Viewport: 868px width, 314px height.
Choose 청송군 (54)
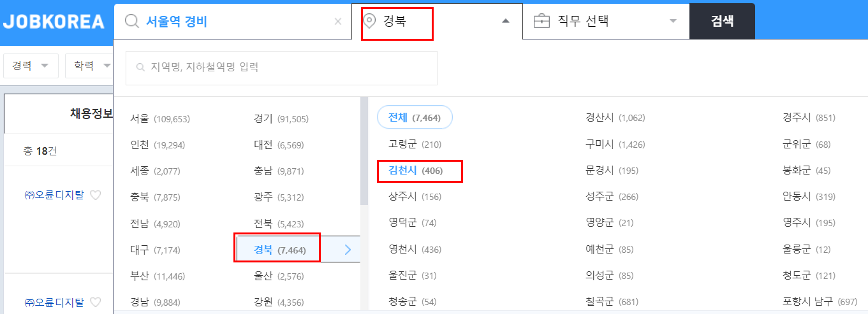pos(412,301)
